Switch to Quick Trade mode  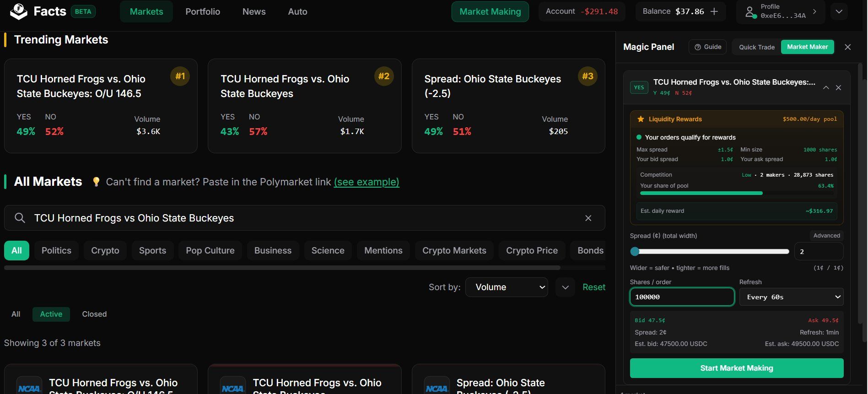click(x=756, y=47)
